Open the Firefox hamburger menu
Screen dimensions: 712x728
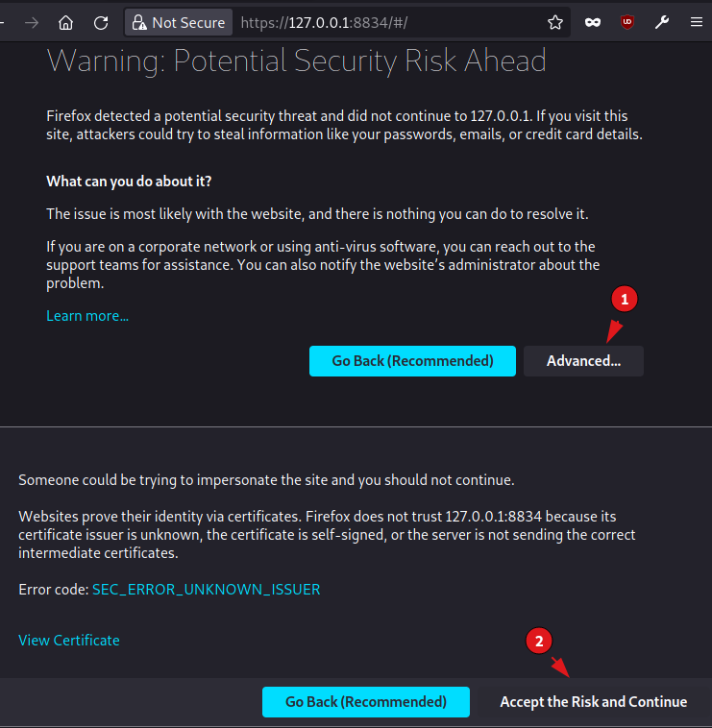point(697,22)
